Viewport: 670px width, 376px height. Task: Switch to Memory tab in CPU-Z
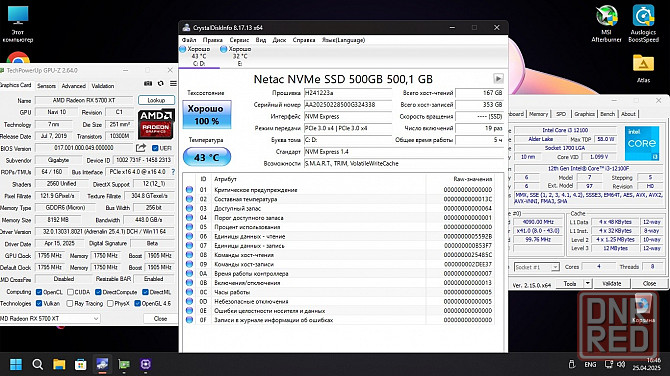(x=538, y=114)
